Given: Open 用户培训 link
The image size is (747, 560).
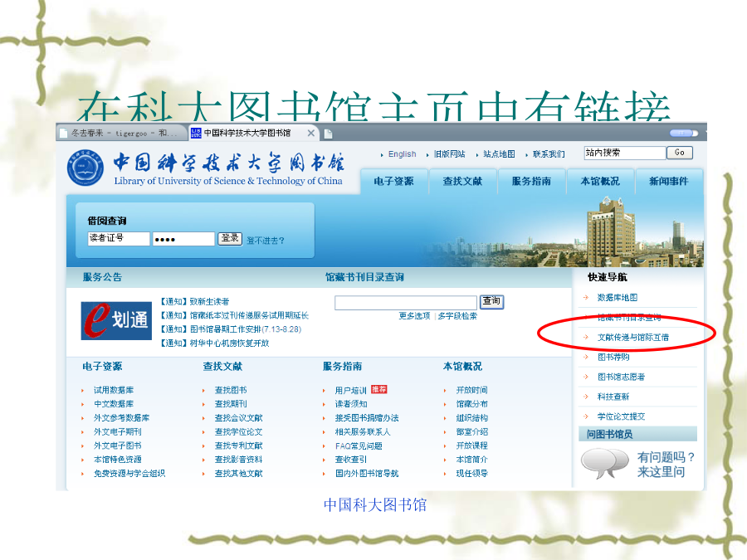Looking at the screenshot, I should [x=350, y=390].
